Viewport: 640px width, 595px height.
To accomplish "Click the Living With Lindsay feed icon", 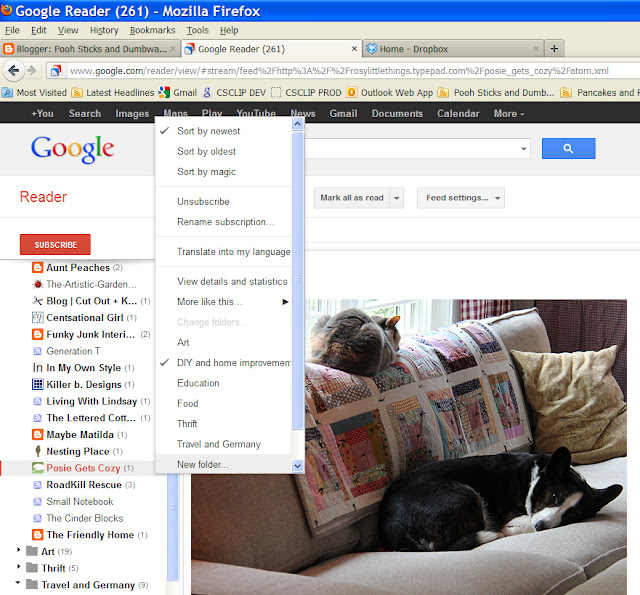I will (x=38, y=402).
